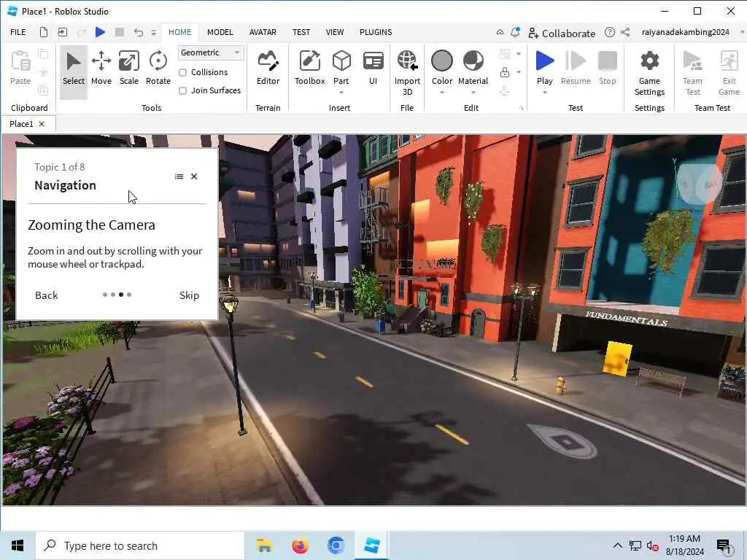Open the Toolbox panel
The image size is (747, 560).
309,69
